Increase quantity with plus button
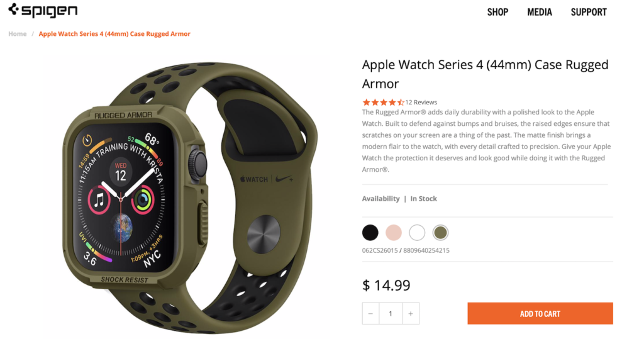644x339 pixels. pyautogui.click(x=411, y=313)
